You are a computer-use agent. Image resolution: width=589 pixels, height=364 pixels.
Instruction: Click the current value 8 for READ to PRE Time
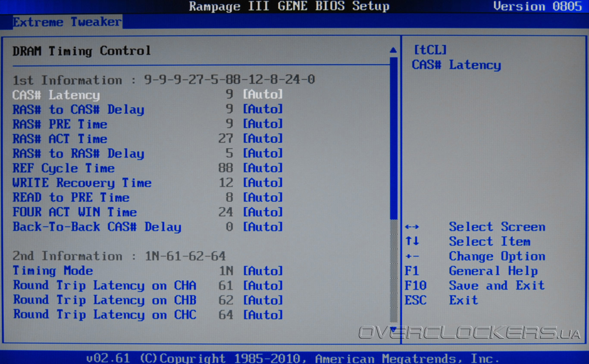(x=229, y=197)
